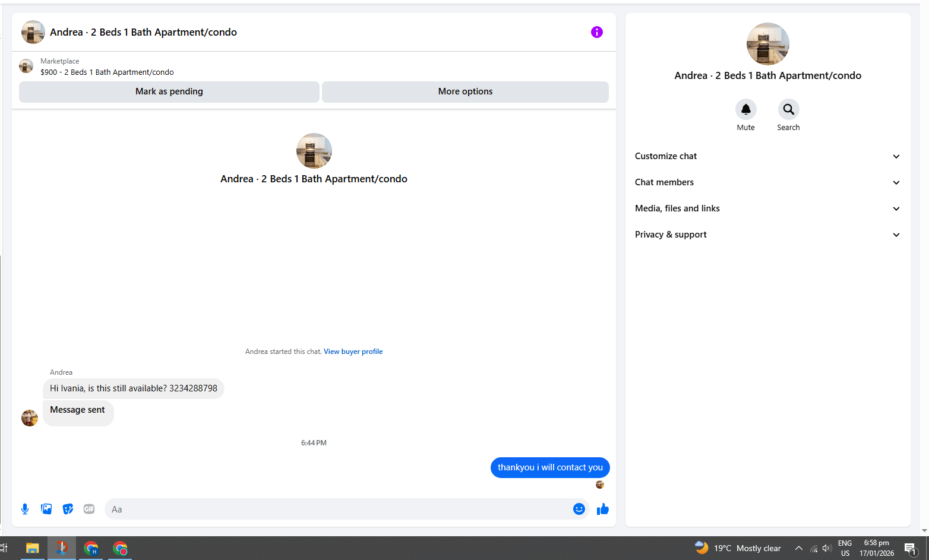Open the weather widget showing 19°C
The height and width of the screenshot is (560, 929).
click(738, 548)
